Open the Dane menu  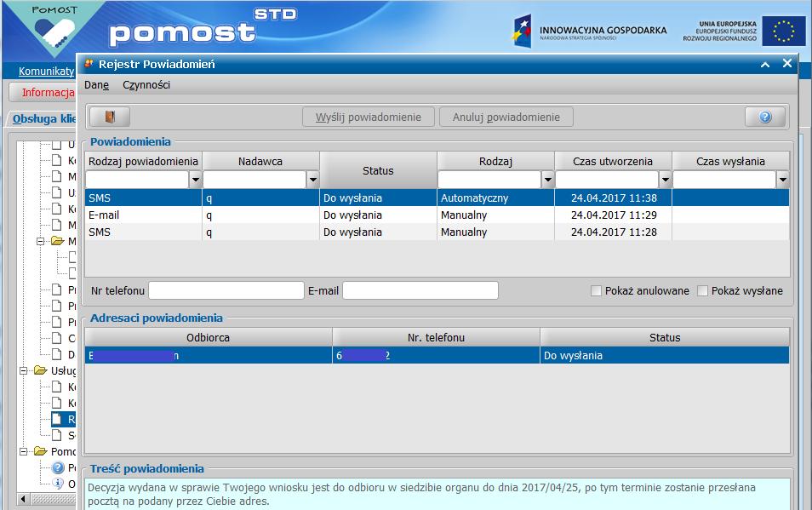click(x=97, y=85)
